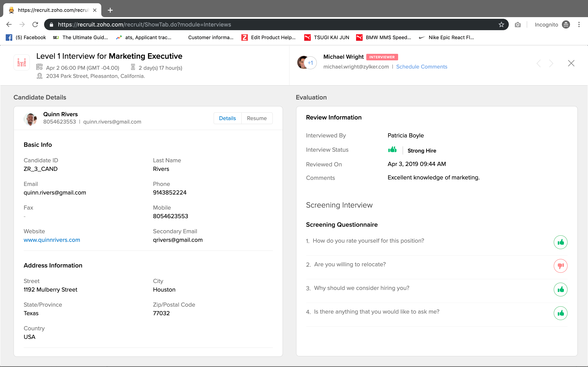Open a new browser tab

110,10
